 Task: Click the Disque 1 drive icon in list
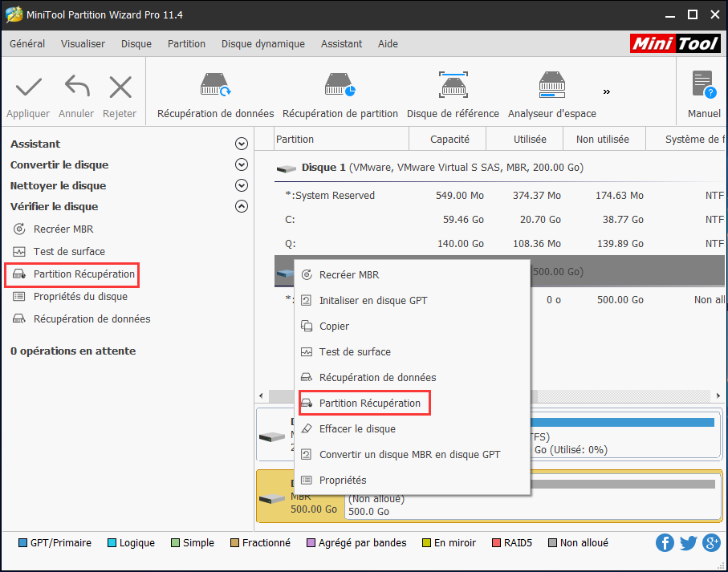[x=286, y=168]
